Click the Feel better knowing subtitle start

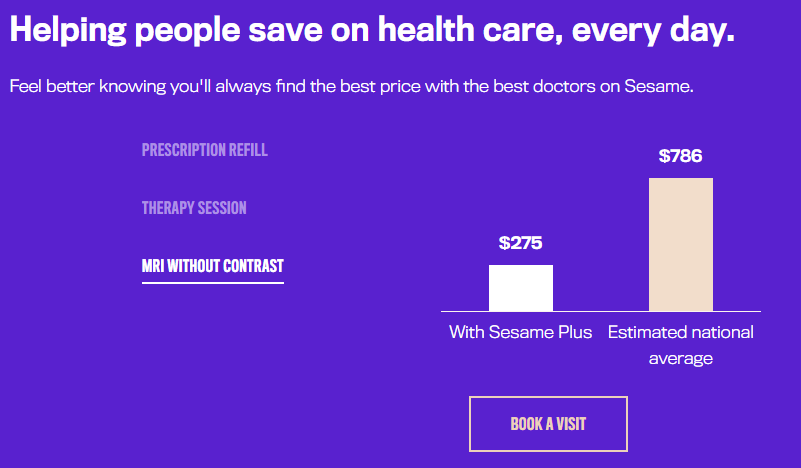[x=88, y=86]
